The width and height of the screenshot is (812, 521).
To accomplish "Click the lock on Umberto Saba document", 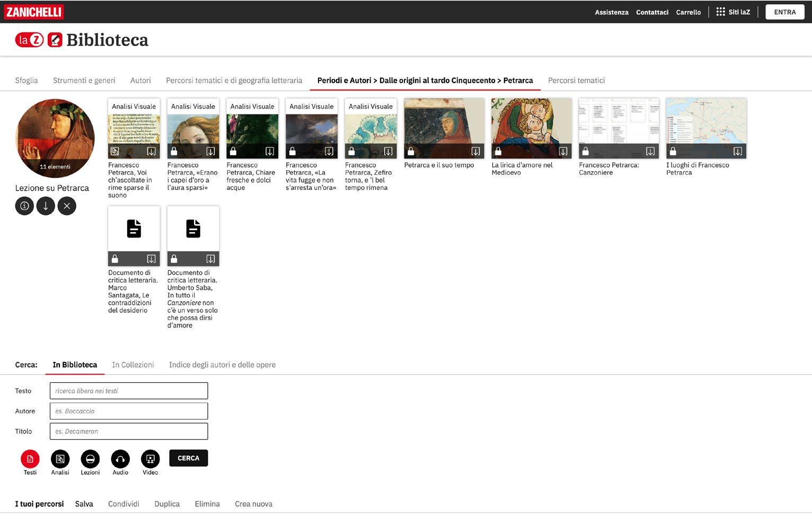I will pos(174,259).
